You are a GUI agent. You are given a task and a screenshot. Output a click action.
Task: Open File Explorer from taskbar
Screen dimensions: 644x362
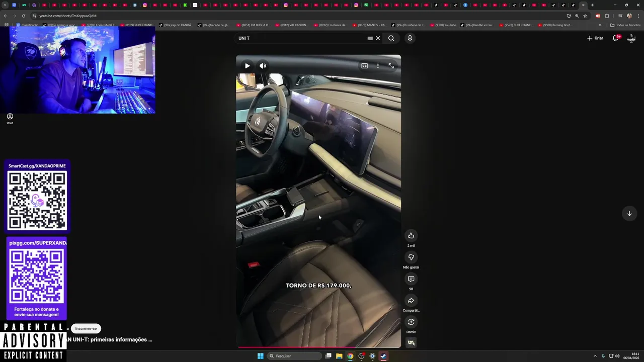[339, 356]
